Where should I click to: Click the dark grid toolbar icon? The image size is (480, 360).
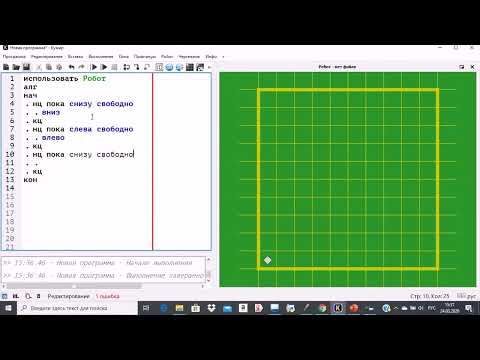190,67
